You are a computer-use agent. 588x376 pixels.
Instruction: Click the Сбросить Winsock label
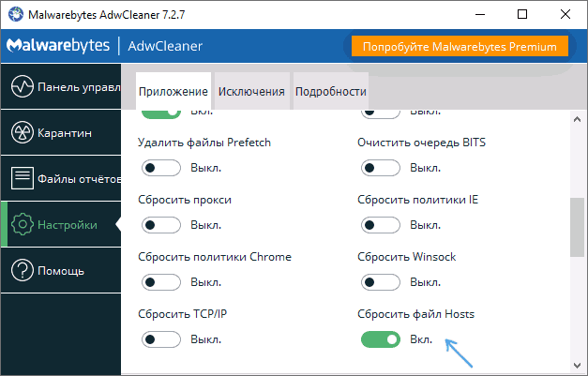coord(406,257)
